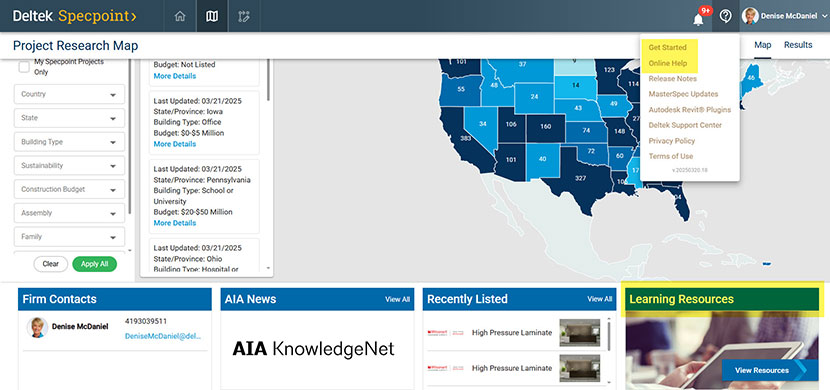Click Colorado state showing 160
Image resolution: width=830 pixels, height=390 pixels.
click(x=545, y=126)
